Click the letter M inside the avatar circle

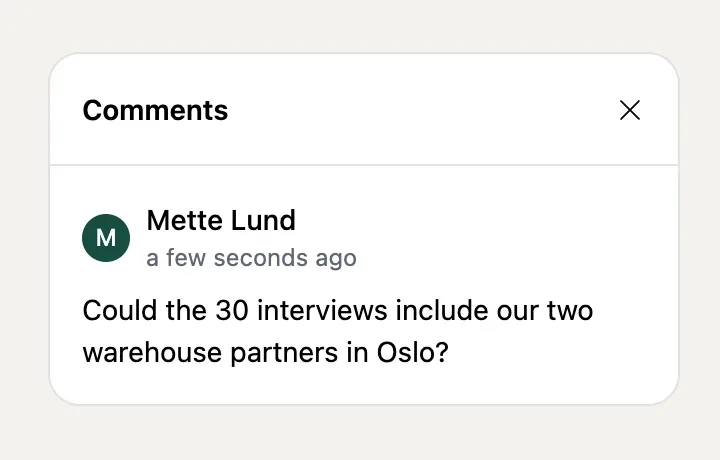tap(106, 238)
